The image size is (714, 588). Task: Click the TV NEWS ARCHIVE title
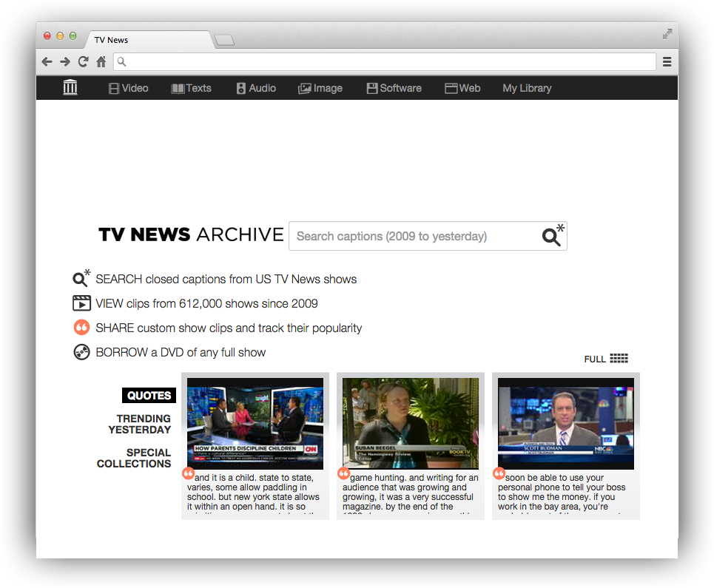191,235
